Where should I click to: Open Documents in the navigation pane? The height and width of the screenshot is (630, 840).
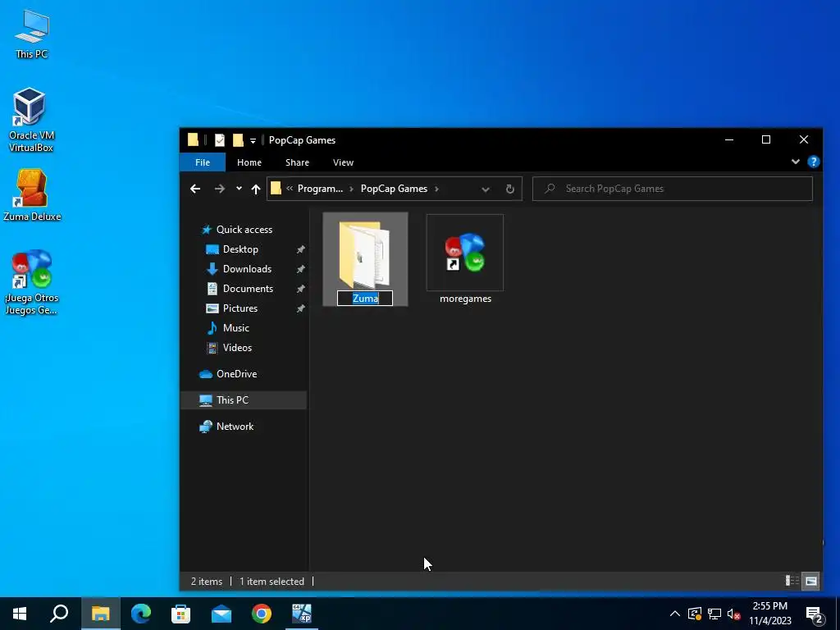[248, 289]
